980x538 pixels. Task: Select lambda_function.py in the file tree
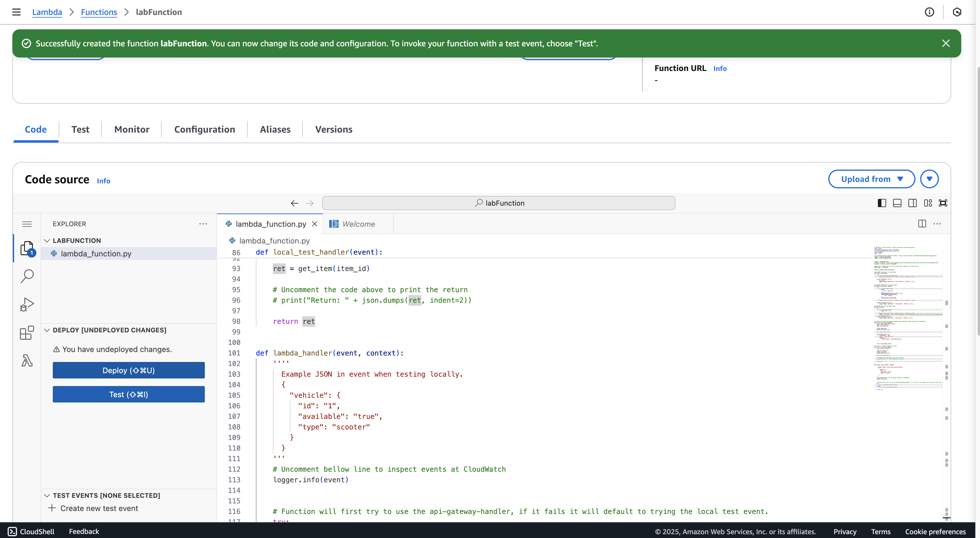tap(129, 254)
